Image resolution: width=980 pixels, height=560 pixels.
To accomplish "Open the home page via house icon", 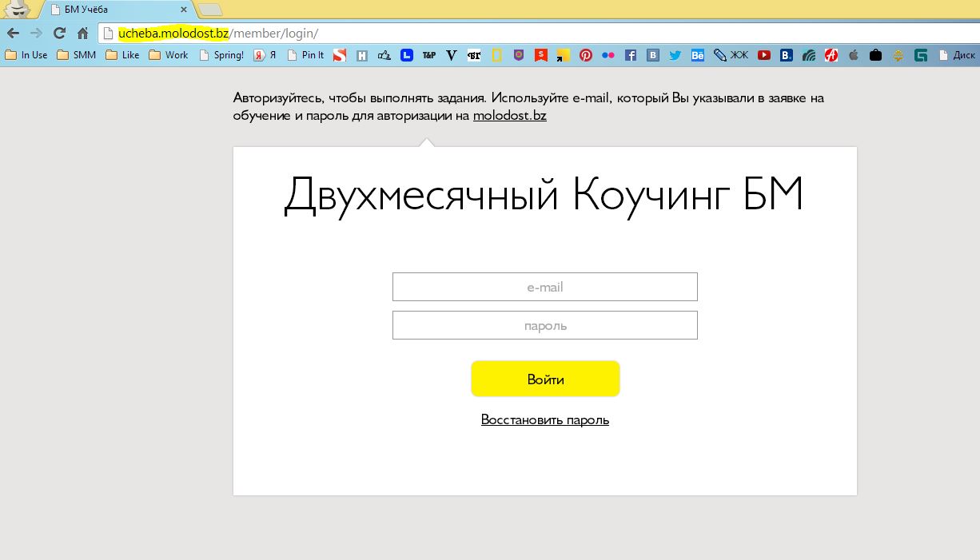I will tap(82, 33).
